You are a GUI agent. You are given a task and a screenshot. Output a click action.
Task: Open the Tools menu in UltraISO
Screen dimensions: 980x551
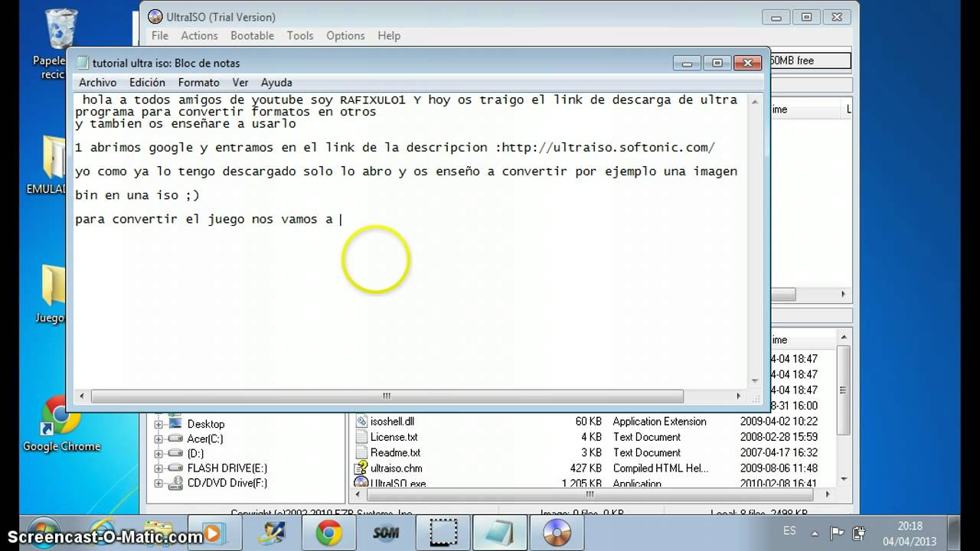300,35
